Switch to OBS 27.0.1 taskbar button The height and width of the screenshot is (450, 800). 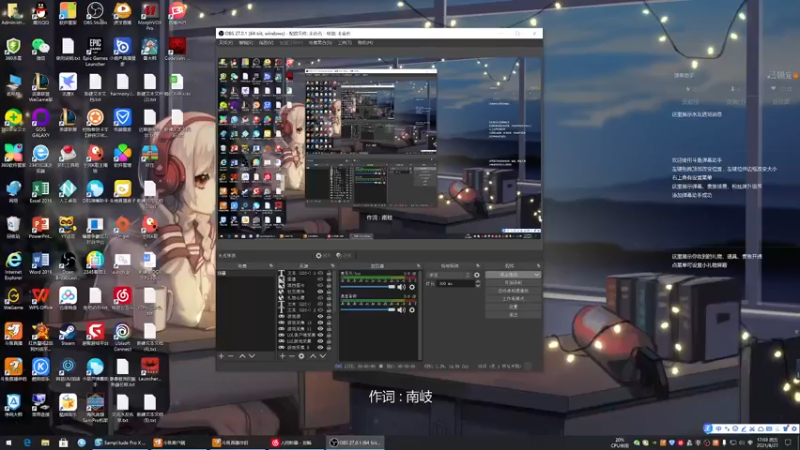coord(355,442)
